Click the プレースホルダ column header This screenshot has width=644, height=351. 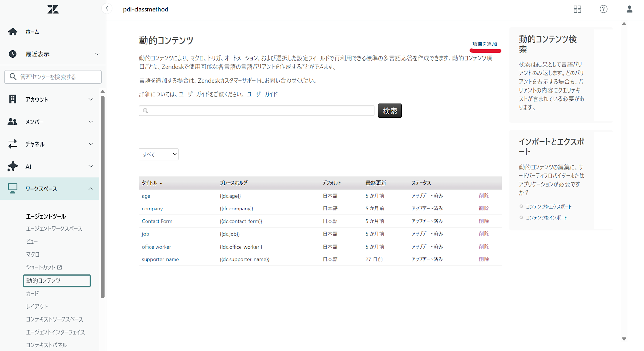233,183
